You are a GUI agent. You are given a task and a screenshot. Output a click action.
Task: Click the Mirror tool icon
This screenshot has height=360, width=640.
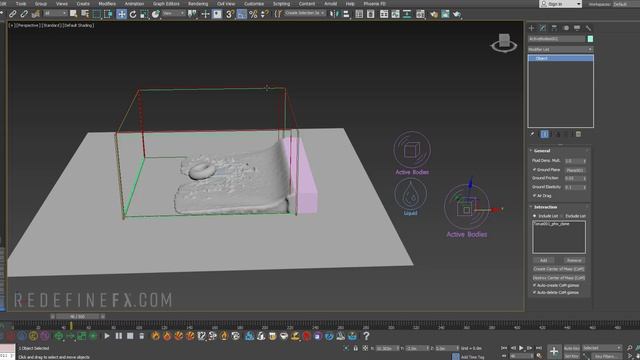334,14
